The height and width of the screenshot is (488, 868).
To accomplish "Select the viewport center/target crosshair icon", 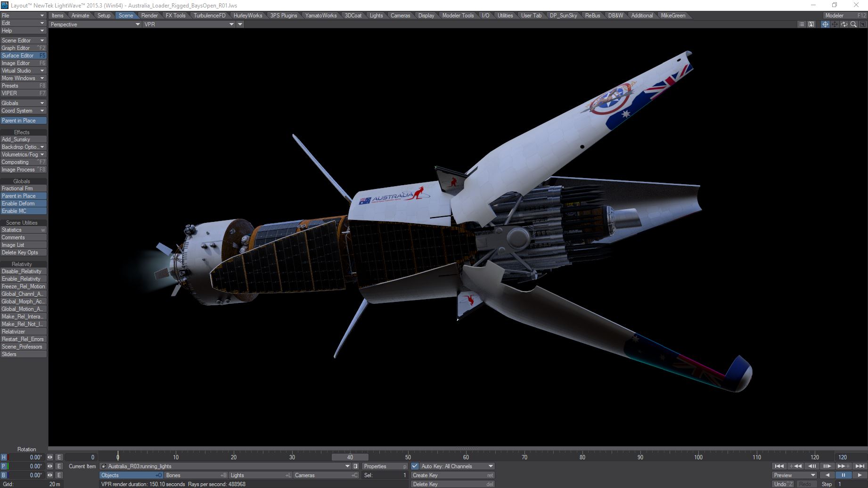I will point(825,24).
